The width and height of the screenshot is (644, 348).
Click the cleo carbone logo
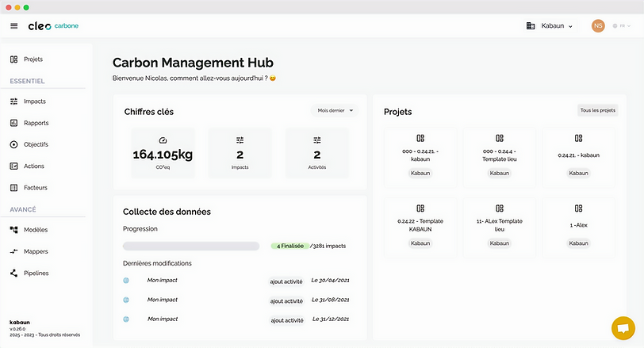[x=53, y=26]
